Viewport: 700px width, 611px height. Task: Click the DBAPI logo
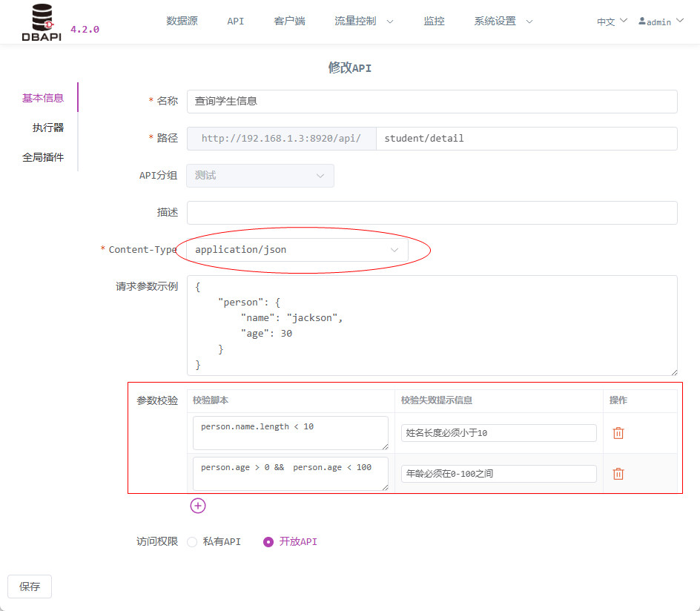coord(42,22)
